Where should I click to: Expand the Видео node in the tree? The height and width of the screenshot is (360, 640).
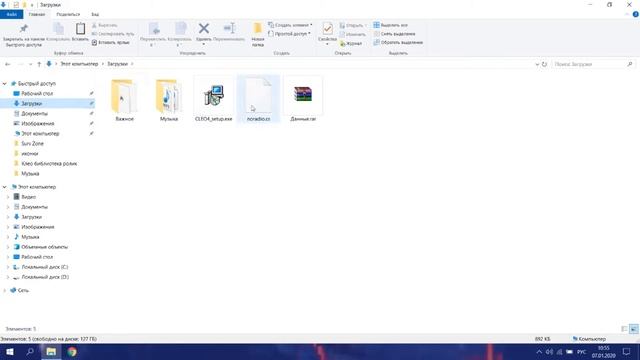click(8, 197)
